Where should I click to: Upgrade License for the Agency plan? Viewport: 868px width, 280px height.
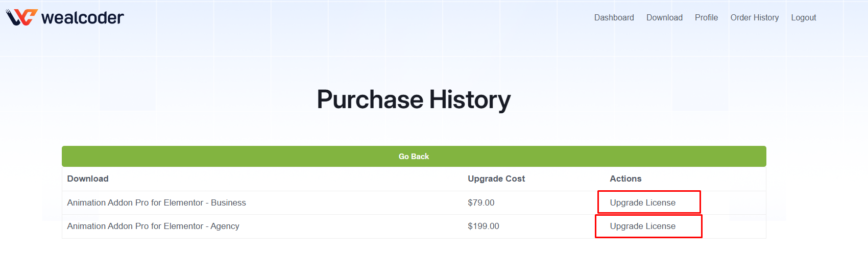pyautogui.click(x=642, y=226)
